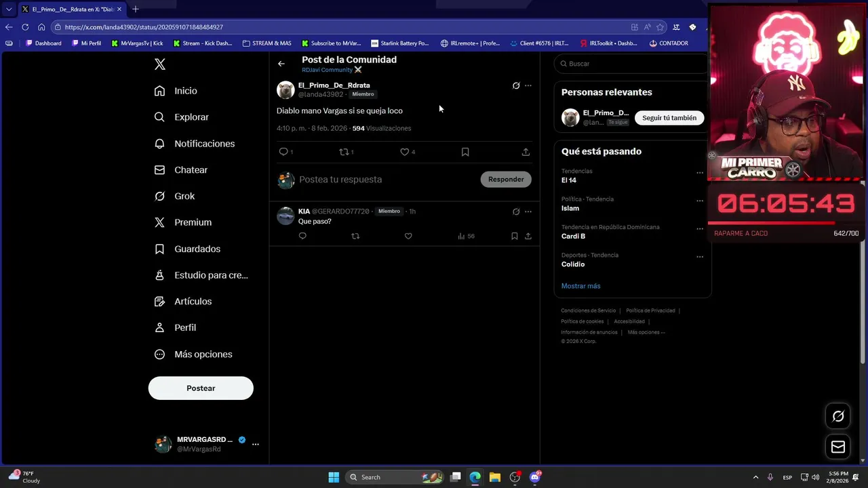Open the RDJavi Community link

click(332, 70)
